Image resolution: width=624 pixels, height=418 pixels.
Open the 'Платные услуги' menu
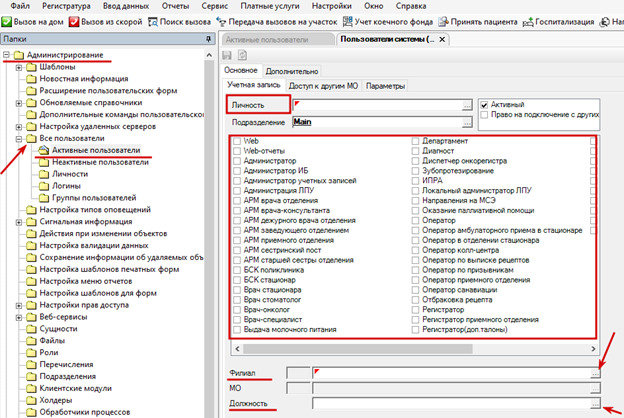tap(270, 6)
